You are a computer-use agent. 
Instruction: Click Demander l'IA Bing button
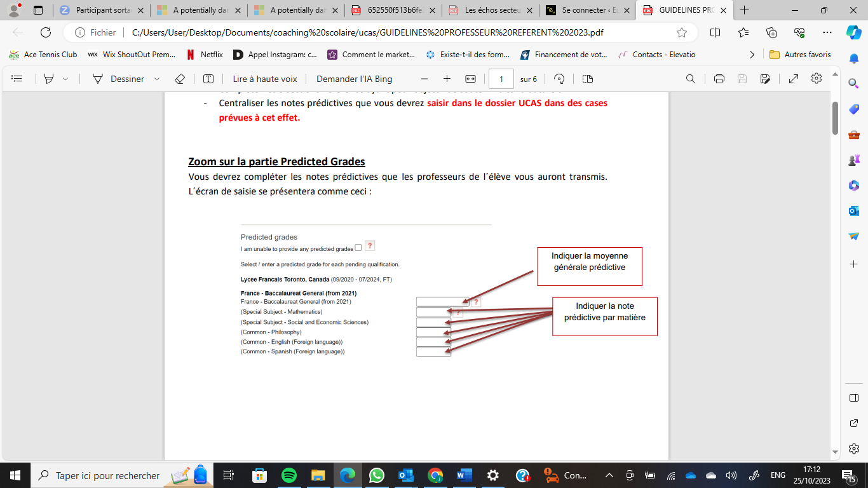[354, 79]
